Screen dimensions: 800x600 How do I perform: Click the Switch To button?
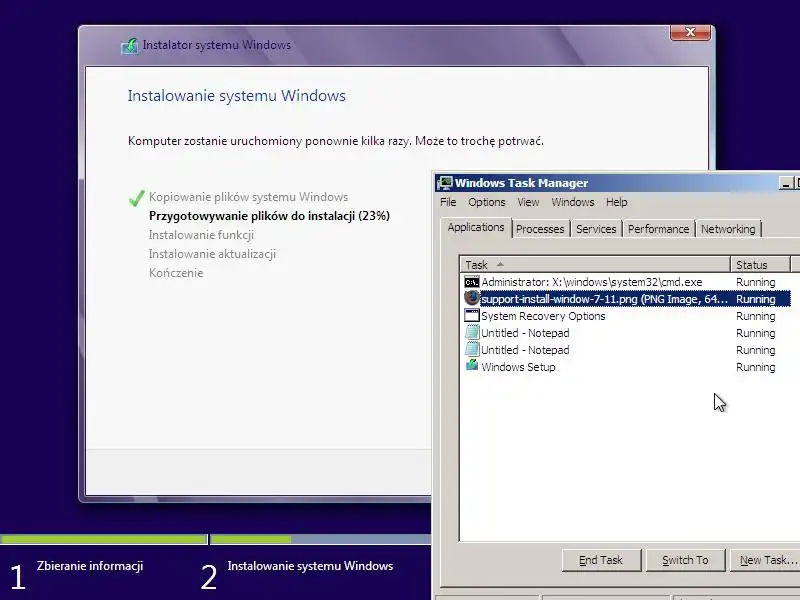tap(685, 560)
